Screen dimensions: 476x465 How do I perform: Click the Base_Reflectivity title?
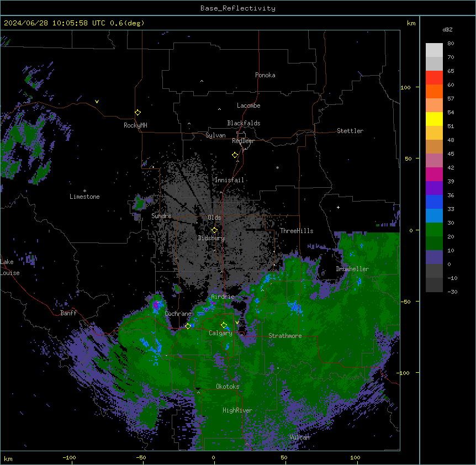pyautogui.click(x=238, y=8)
